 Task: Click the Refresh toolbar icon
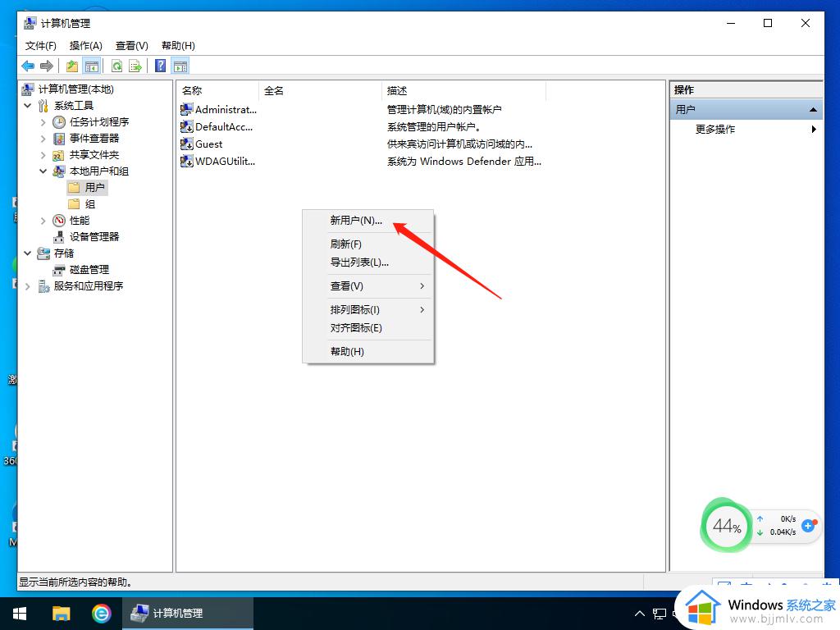click(116, 66)
